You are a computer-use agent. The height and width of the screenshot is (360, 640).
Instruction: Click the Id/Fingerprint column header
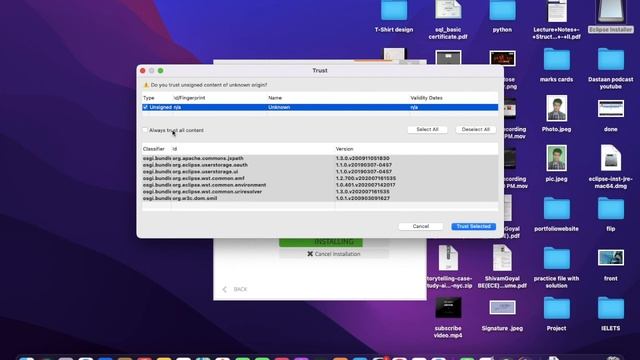(x=189, y=98)
